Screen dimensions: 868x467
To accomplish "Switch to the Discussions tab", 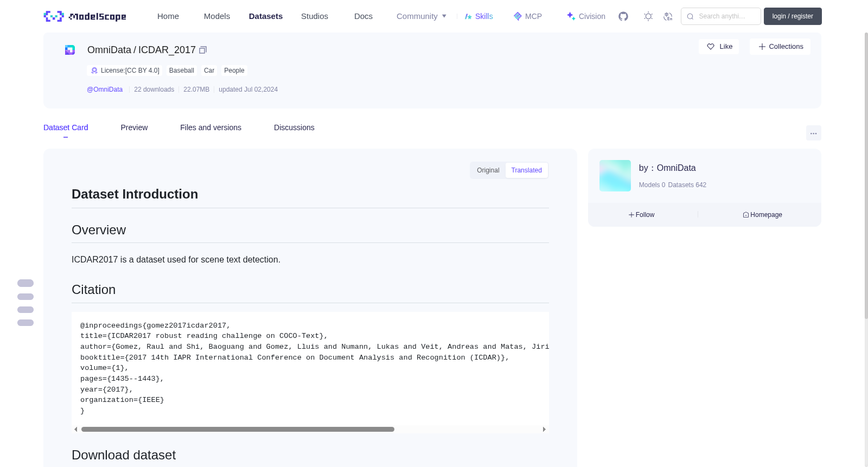I will click(294, 127).
